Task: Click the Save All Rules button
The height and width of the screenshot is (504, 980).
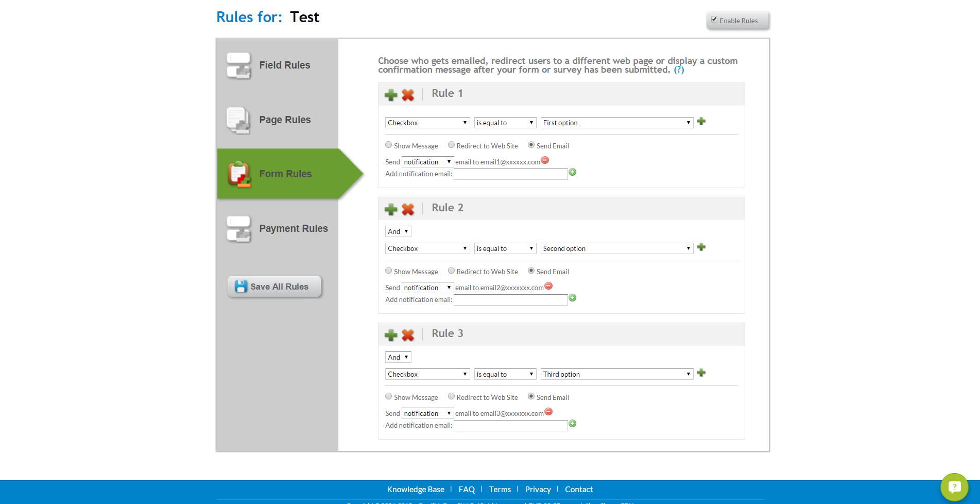Action: [x=274, y=287]
